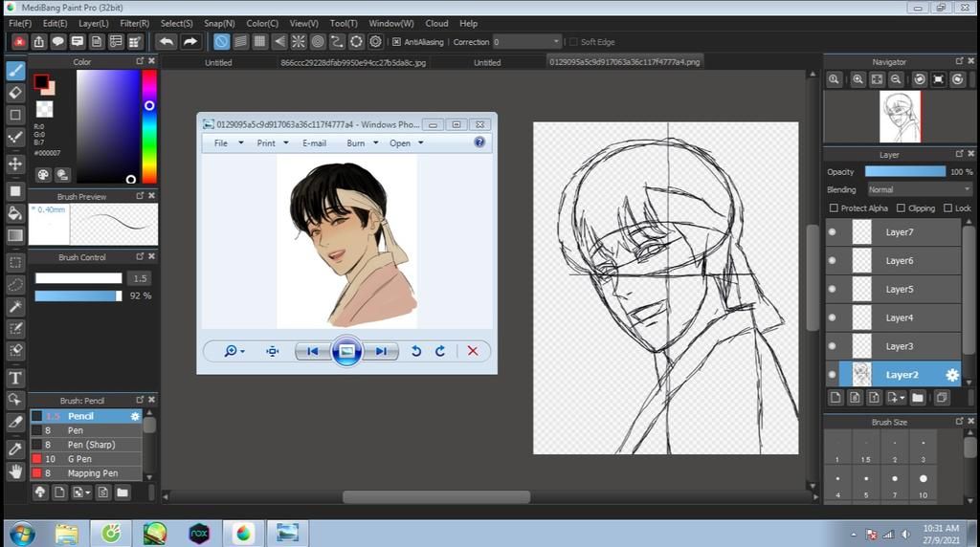Select the Brush tool in left toolbar

point(15,70)
